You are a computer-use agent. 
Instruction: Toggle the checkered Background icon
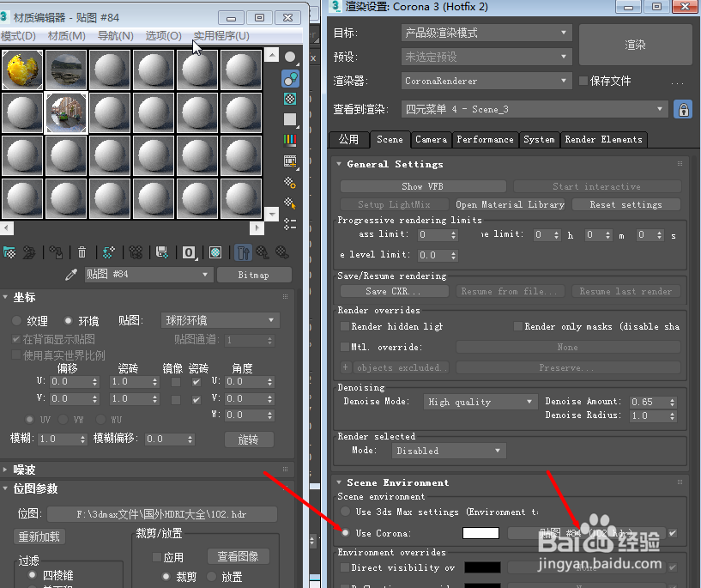(x=290, y=99)
